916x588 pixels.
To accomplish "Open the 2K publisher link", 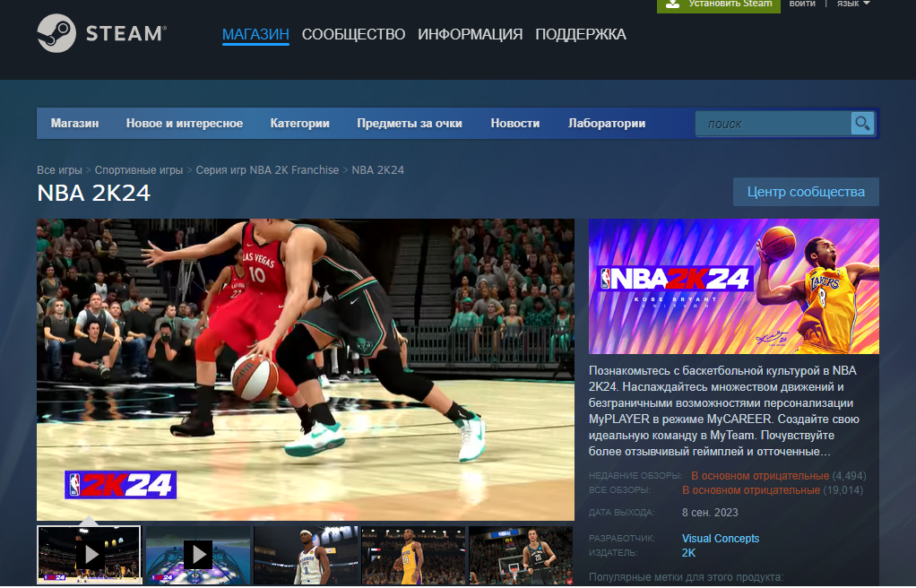I will tap(688, 553).
